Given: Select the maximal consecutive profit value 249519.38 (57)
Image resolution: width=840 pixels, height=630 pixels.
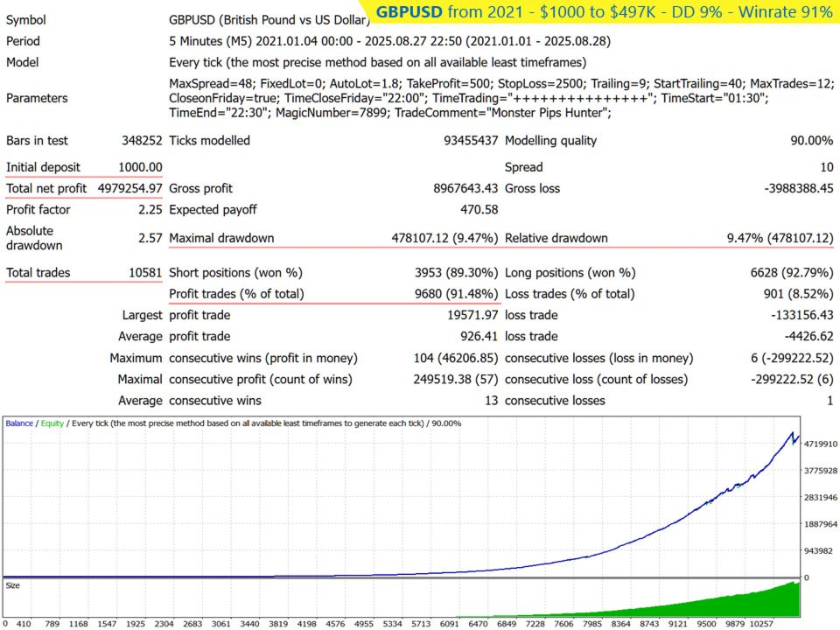Looking at the screenshot, I should tap(456, 379).
